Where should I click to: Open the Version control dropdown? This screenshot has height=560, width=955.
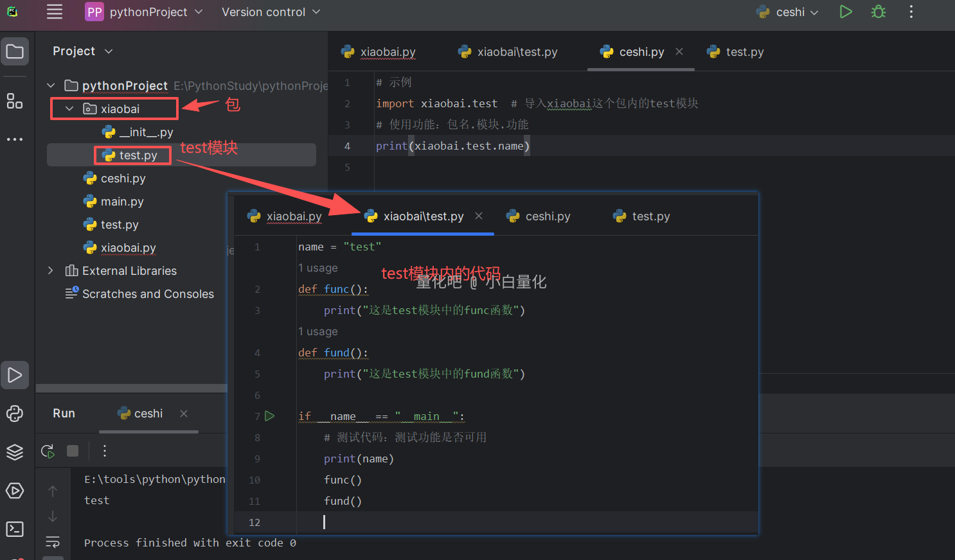(x=271, y=12)
